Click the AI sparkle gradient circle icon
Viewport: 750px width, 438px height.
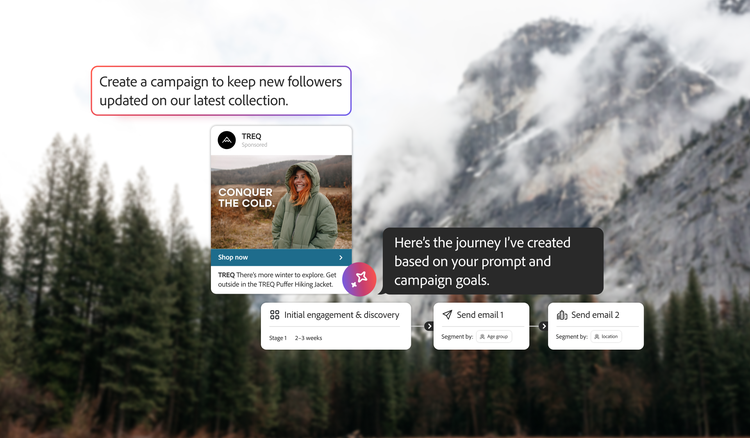tap(359, 279)
